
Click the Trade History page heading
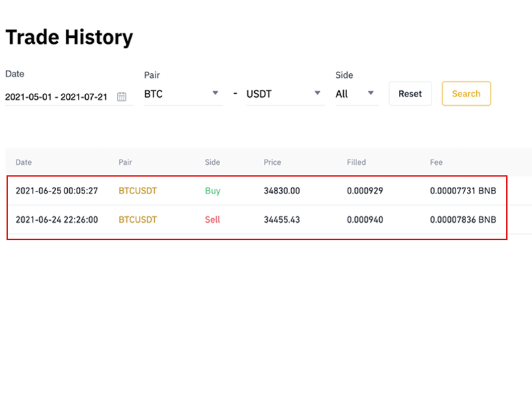70,37
